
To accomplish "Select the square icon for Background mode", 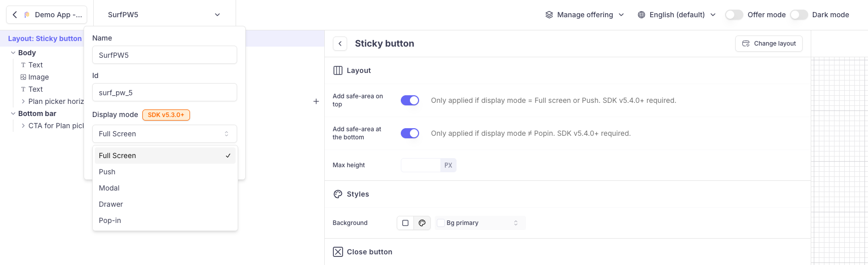I will 405,223.
